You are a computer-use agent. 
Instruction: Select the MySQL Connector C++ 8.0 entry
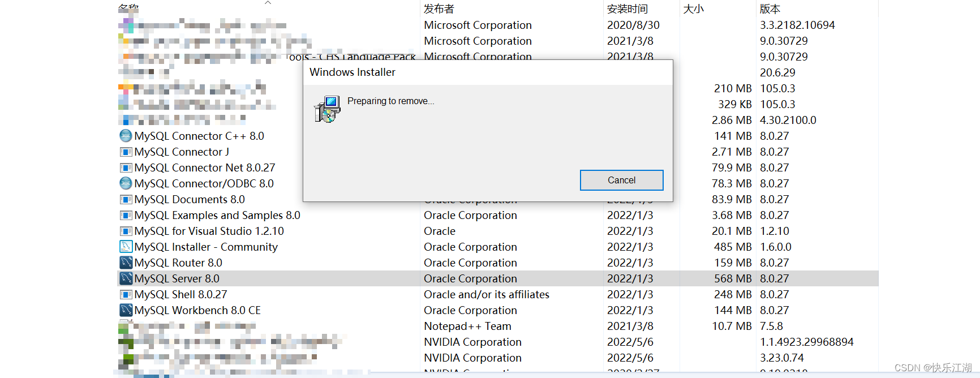(x=199, y=136)
